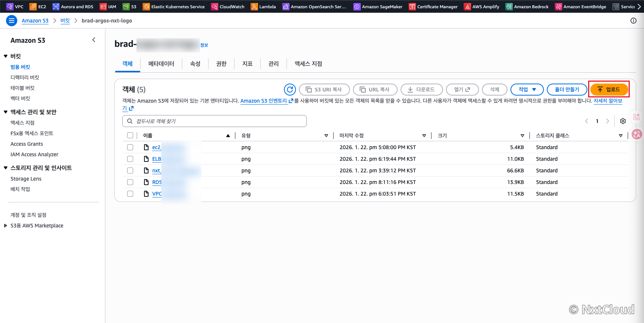Open the Amazon S3 인벤토리 link
The width and height of the screenshot is (644, 323).
click(267, 101)
